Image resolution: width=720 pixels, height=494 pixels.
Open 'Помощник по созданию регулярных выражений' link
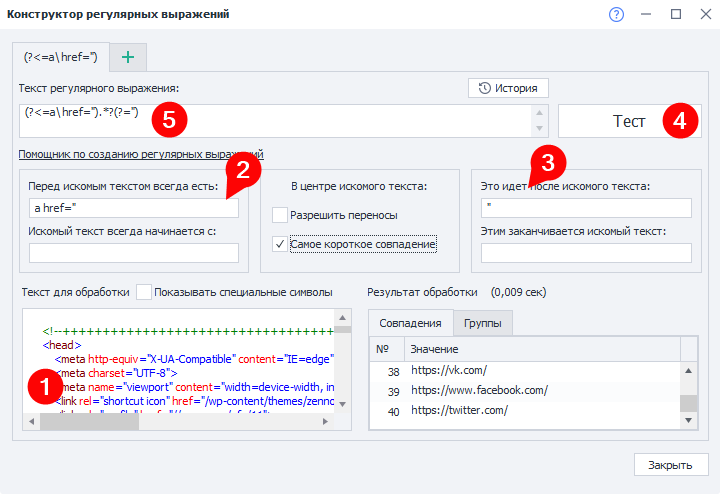[140, 154]
